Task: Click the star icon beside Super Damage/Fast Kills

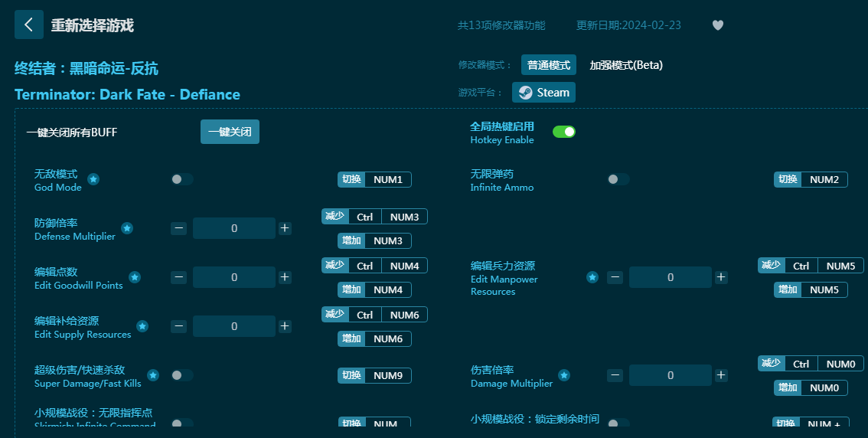Action: tap(153, 375)
